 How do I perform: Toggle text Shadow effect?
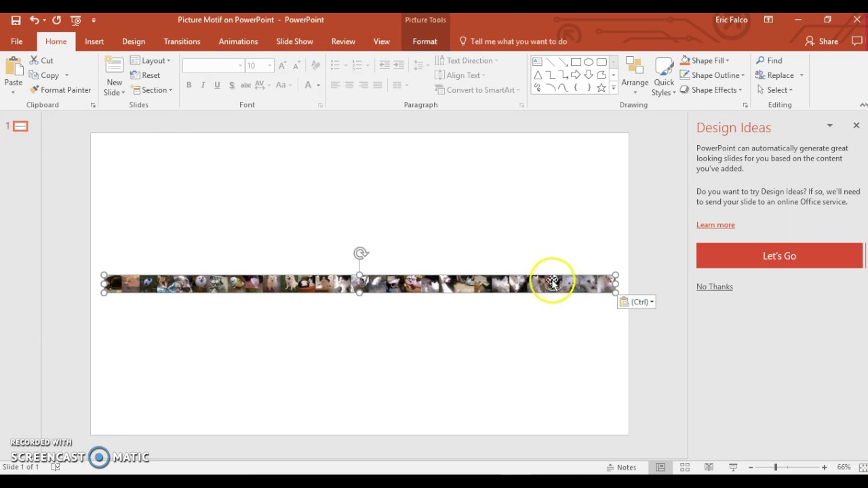(x=232, y=85)
